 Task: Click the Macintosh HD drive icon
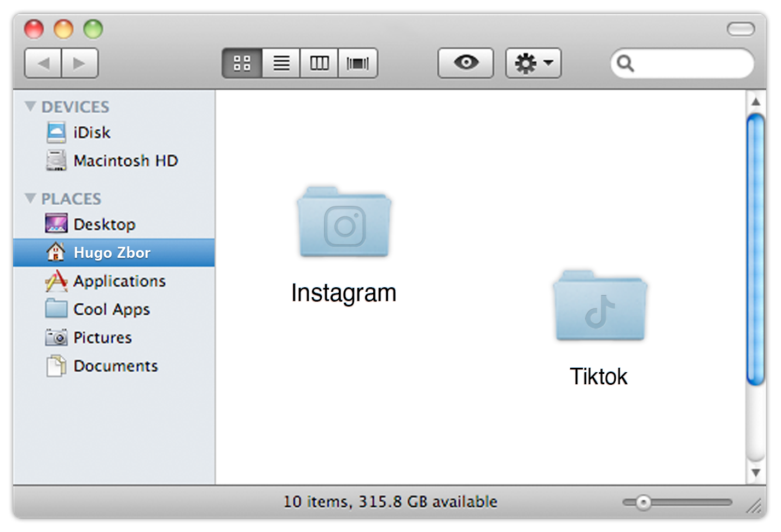point(56,161)
